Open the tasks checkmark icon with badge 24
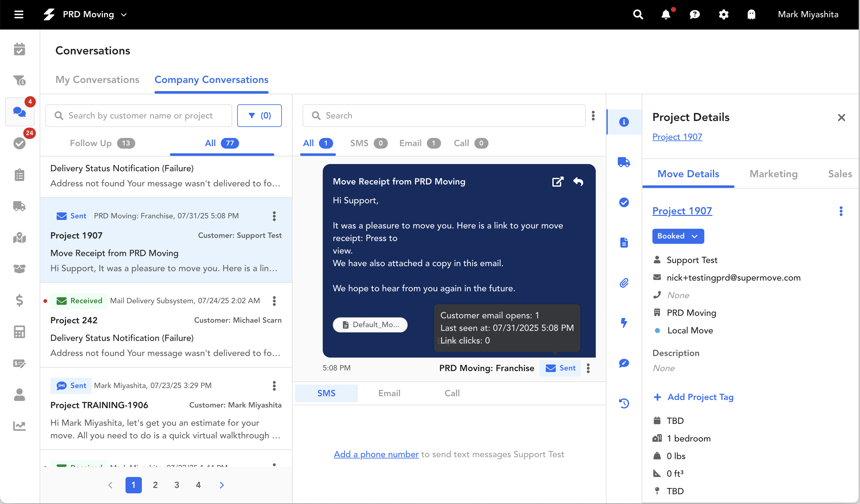Image resolution: width=860 pixels, height=504 pixels. click(20, 143)
